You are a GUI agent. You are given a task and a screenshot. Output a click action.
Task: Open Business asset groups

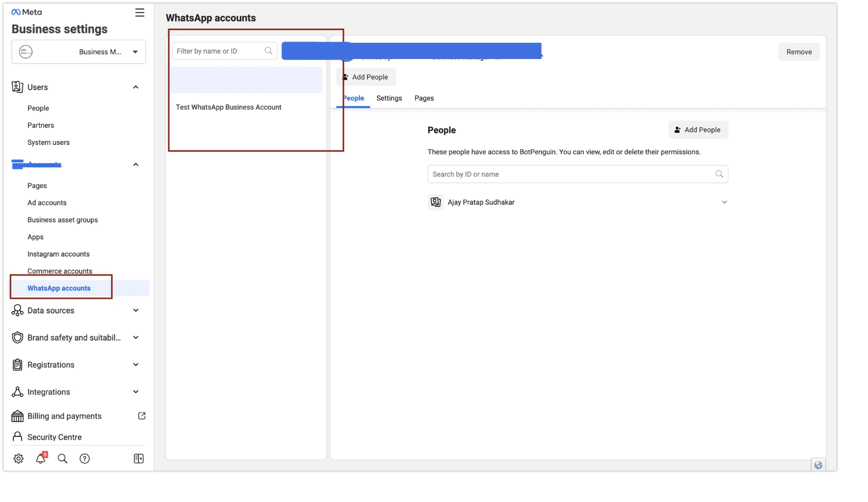[x=63, y=220]
